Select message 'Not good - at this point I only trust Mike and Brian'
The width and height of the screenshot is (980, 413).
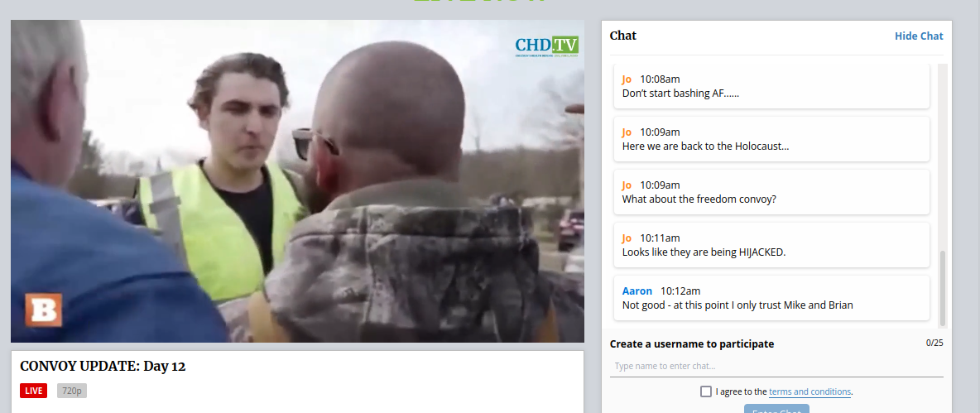737,305
